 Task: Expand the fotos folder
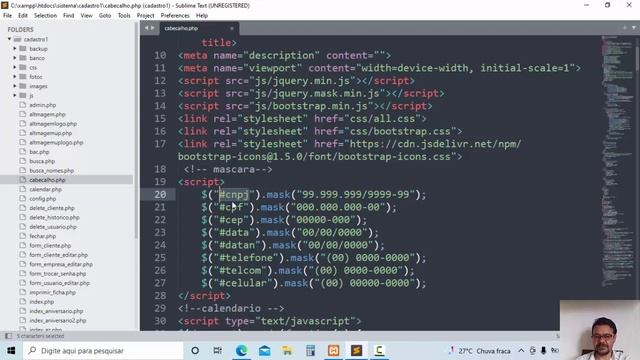15,77
